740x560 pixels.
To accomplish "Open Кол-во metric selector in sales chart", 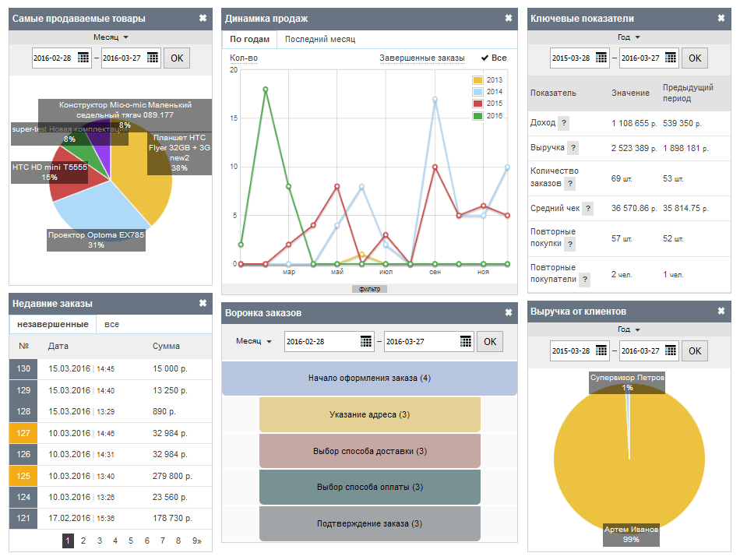I will [x=244, y=58].
